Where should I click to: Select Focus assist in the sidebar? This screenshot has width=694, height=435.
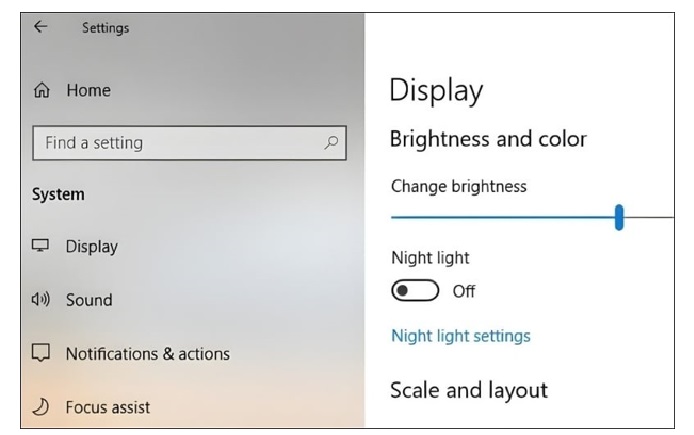108,407
